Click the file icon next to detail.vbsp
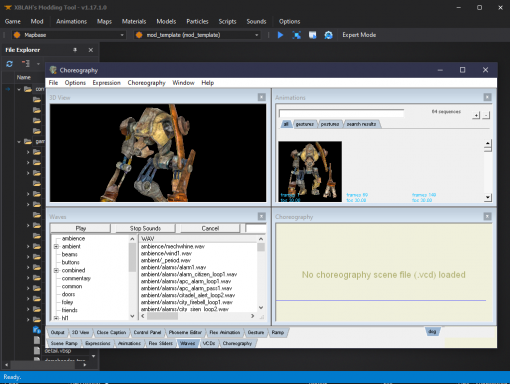Screen dimensions: 510x384 pos(37,350)
